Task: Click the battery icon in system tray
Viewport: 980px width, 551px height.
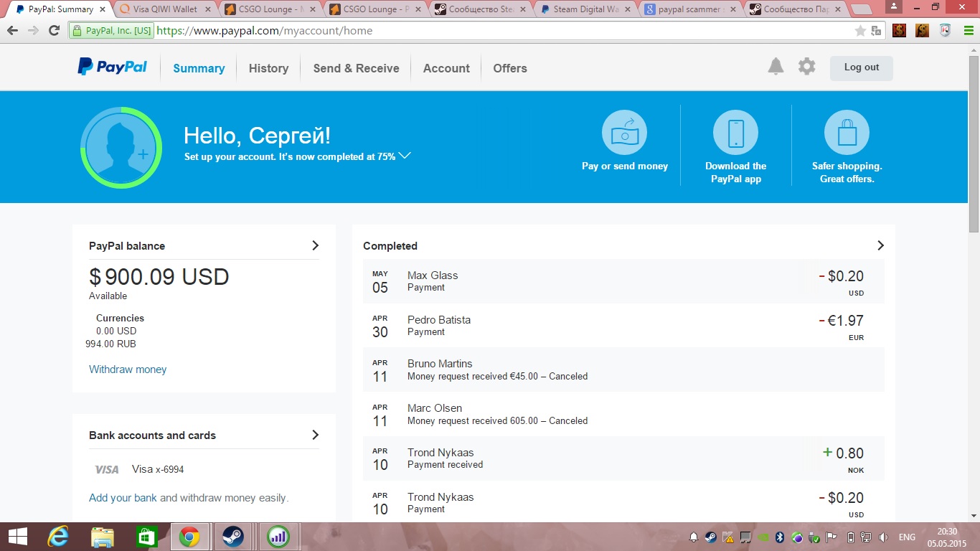Action: 851,537
